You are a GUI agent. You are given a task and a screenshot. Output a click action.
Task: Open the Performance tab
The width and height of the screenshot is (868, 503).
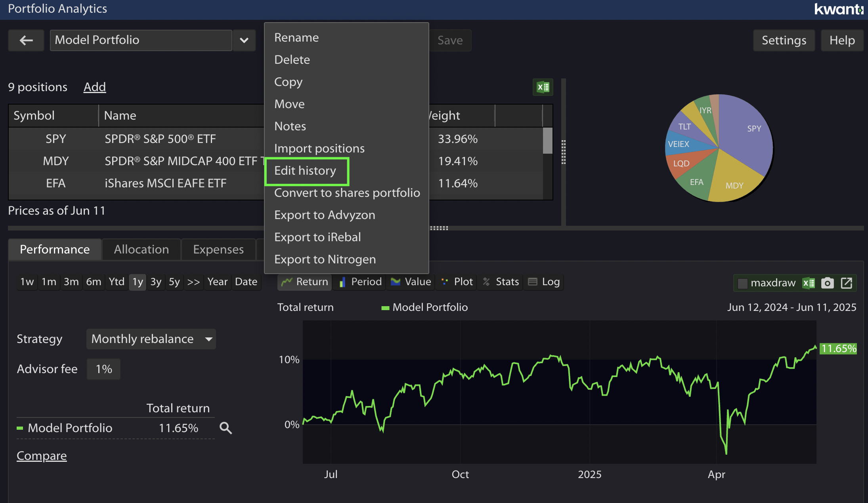pos(55,249)
